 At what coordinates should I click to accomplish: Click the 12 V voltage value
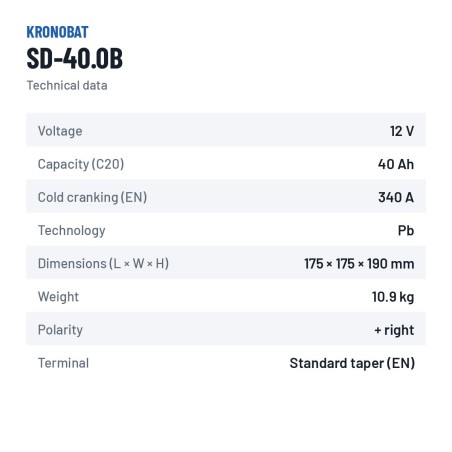[402, 131]
